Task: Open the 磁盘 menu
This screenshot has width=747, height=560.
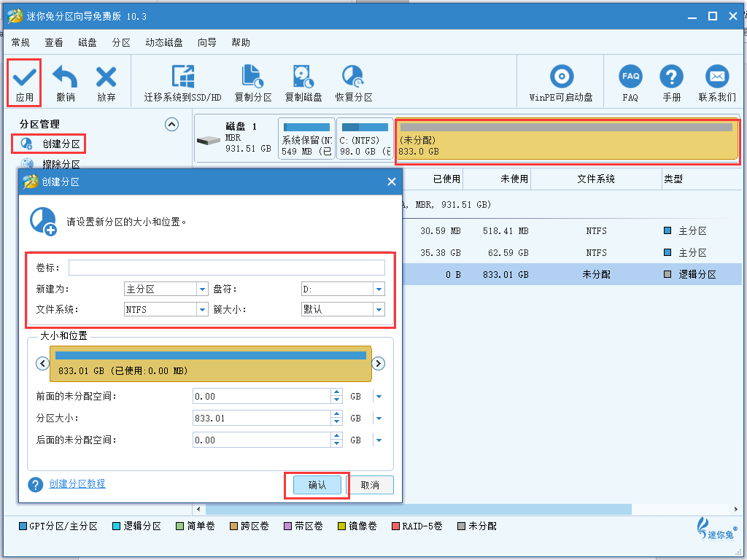Action: tap(88, 42)
